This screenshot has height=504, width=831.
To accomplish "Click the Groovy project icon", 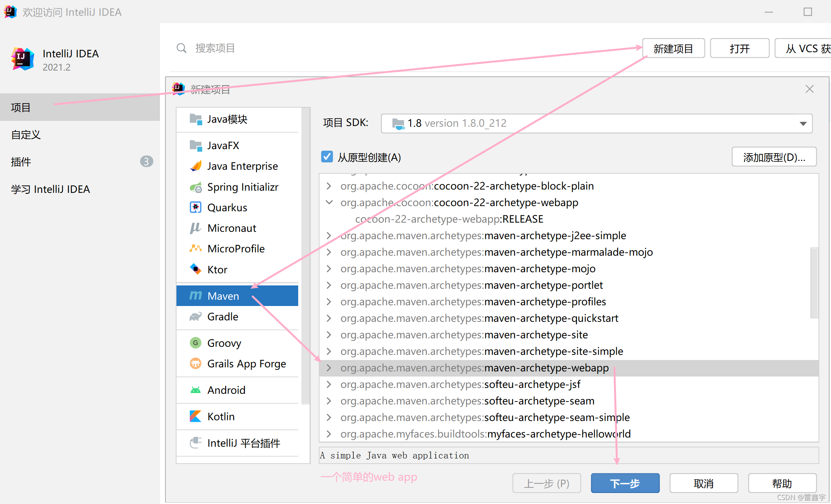I will 196,343.
